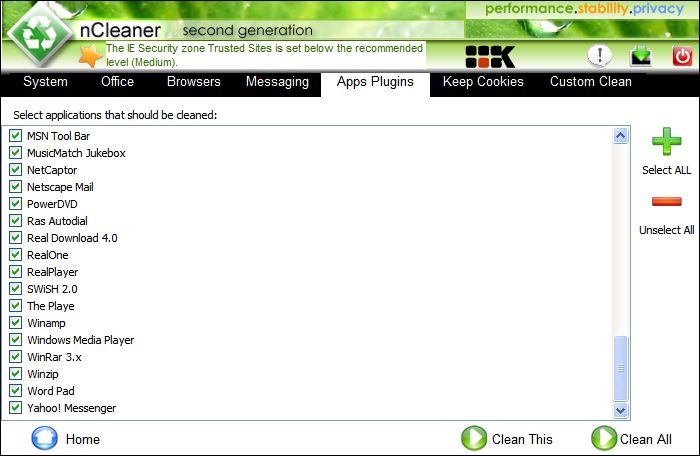
Task: Disable the RealPlayer checkbox
Action: coord(16,271)
